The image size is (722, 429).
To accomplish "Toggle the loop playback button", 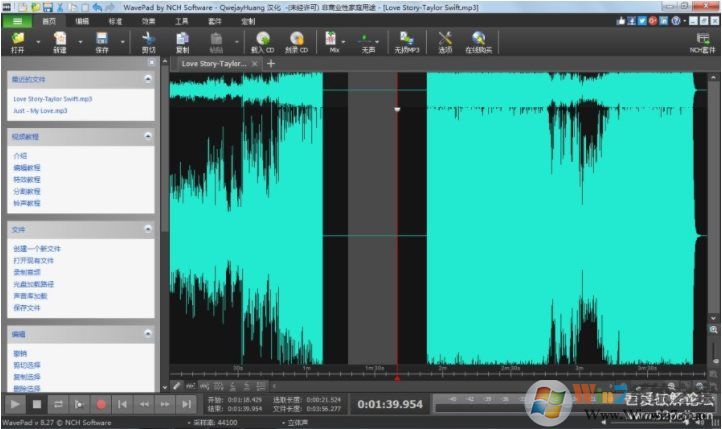I will tap(58, 404).
